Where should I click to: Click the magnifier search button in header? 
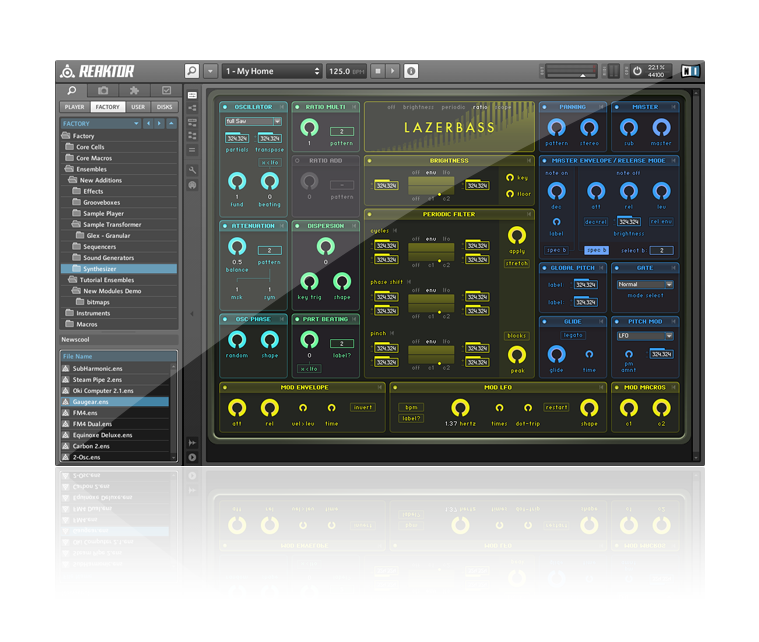click(192, 71)
